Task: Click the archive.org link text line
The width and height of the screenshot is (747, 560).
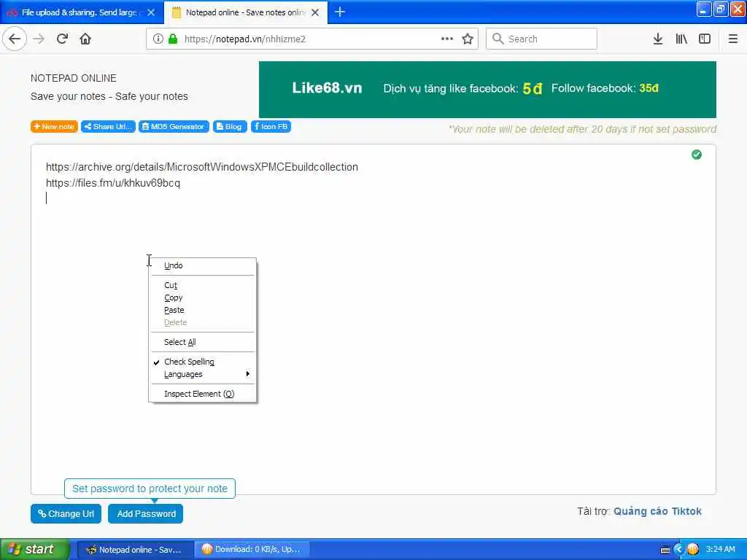Action: tap(202, 167)
